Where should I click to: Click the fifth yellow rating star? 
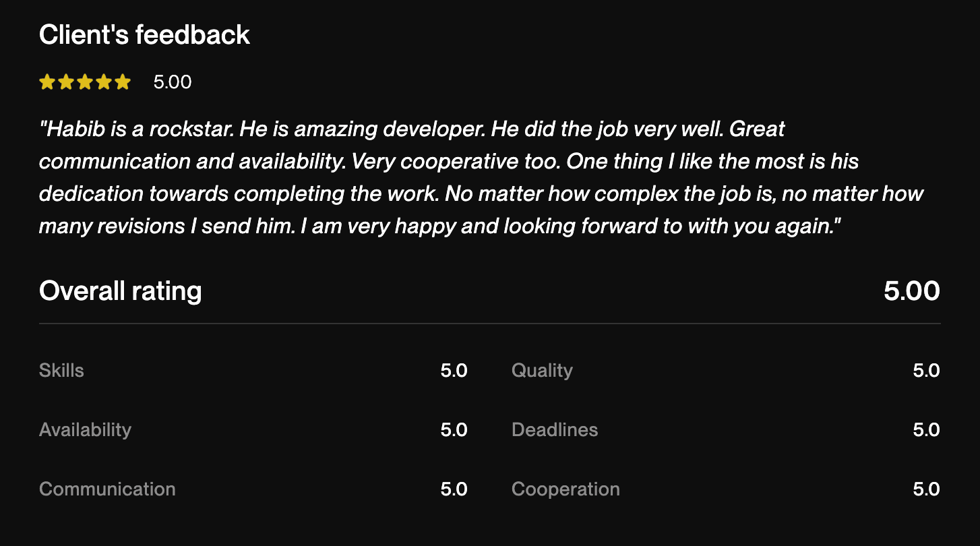click(122, 82)
